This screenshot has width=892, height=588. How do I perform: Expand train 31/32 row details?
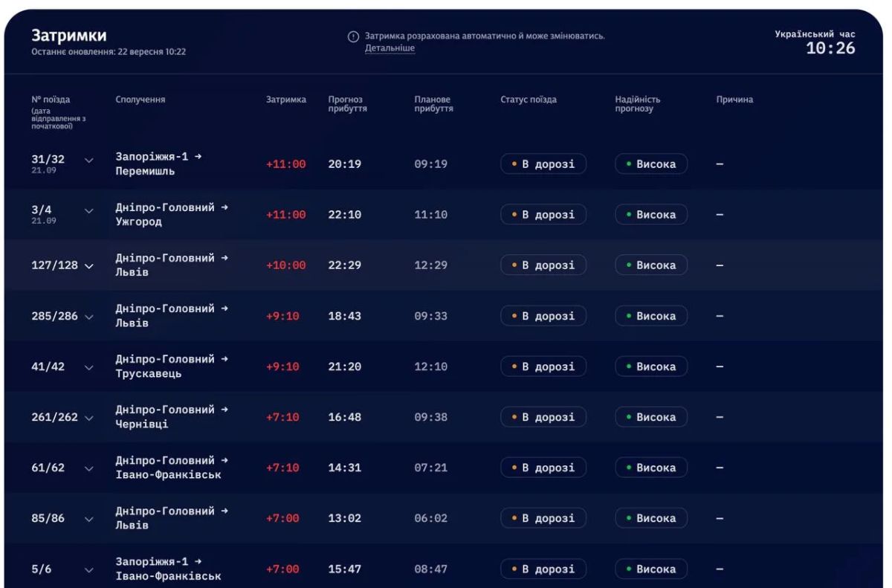coord(90,160)
